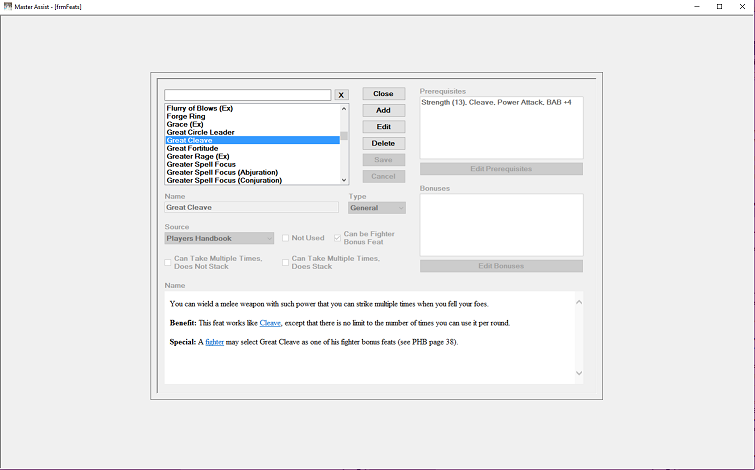
Task: Click the feats list scroll up arrow
Action: (344, 109)
